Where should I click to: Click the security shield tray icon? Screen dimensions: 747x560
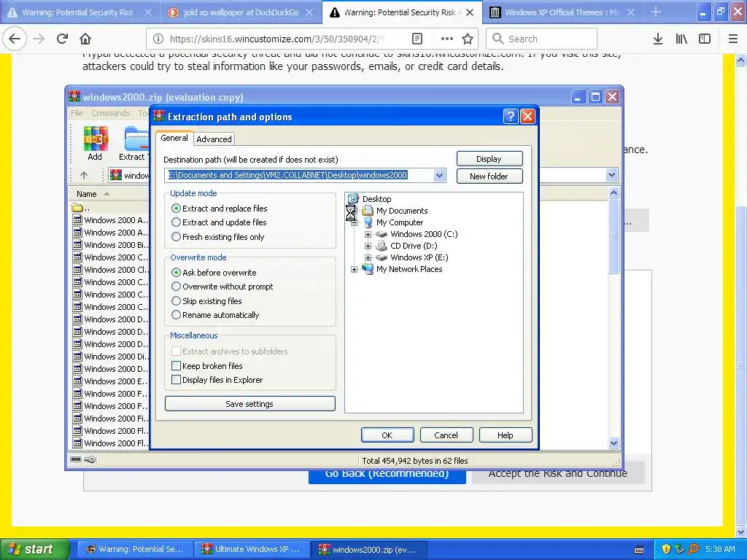[666, 549]
